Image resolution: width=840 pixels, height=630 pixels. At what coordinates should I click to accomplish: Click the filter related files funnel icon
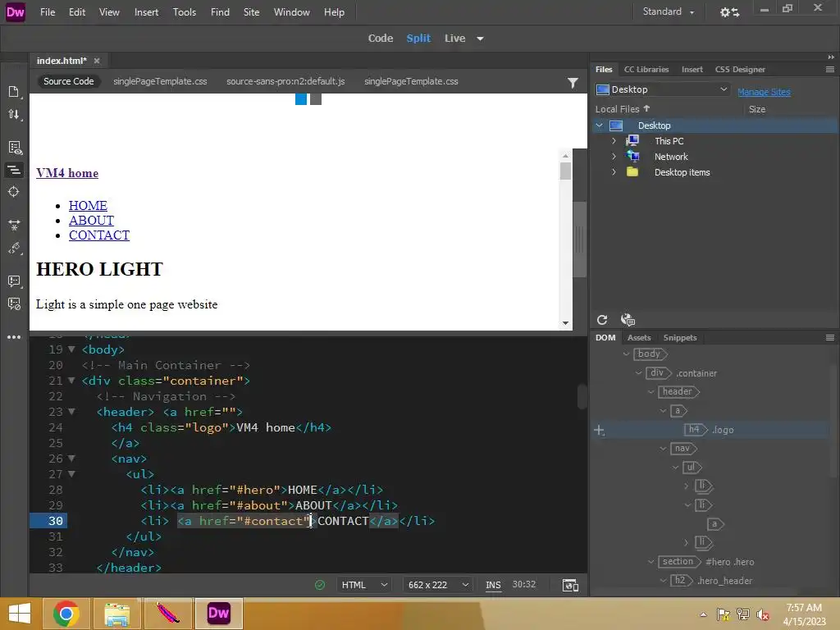(x=573, y=83)
